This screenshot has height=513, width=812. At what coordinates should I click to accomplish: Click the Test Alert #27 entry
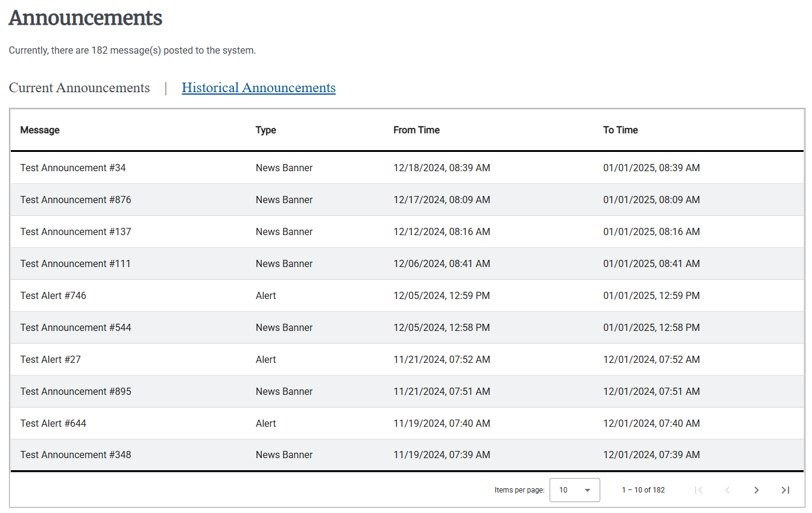(50, 359)
